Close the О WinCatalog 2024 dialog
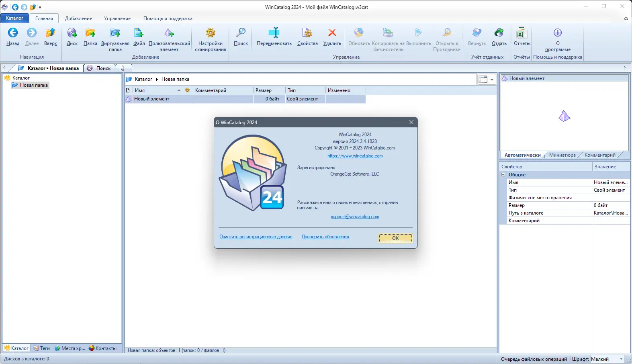The image size is (632, 364). click(x=411, y=123)
